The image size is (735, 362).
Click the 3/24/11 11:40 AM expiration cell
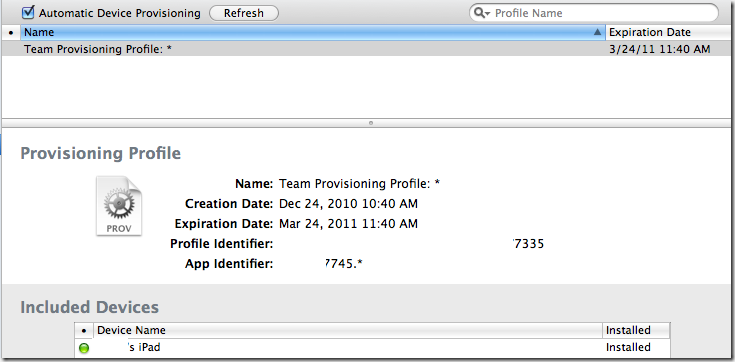tap(660, 49)
